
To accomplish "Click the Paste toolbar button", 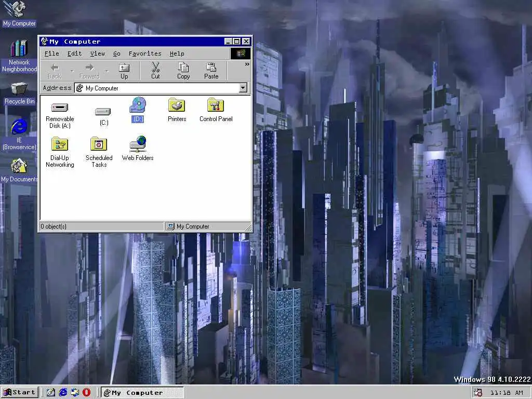I will 211,71.
